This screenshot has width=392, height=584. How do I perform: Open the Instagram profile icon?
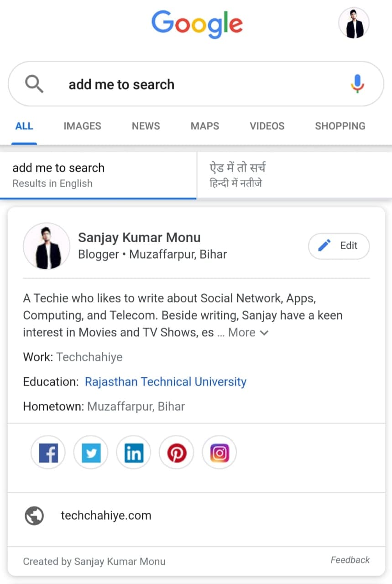coord(220,453)
